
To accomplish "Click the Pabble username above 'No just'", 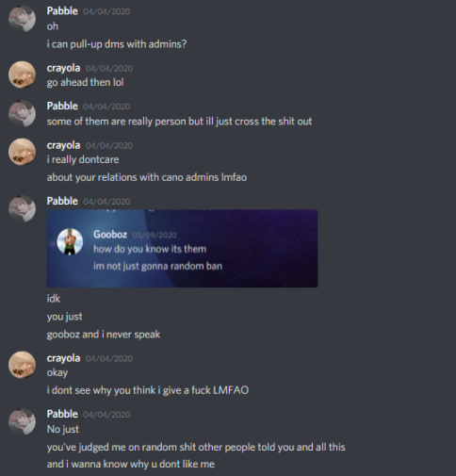I will click(x=62, y=414).
